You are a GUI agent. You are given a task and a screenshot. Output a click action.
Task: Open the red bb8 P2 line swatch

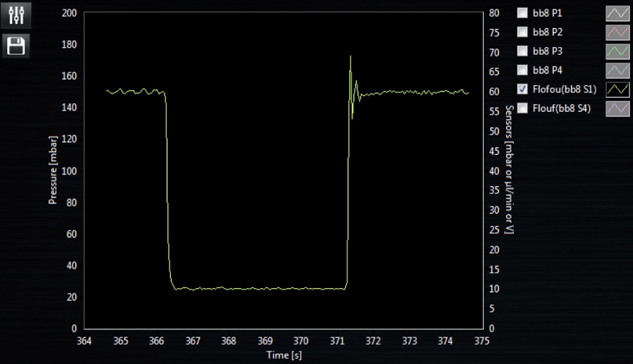tap(616, 32)
